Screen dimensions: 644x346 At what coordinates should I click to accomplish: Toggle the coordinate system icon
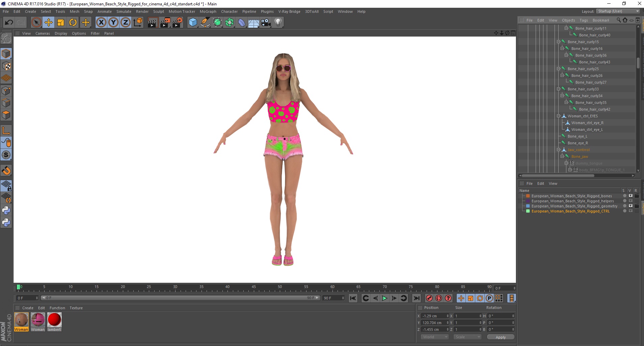(138, 23)
